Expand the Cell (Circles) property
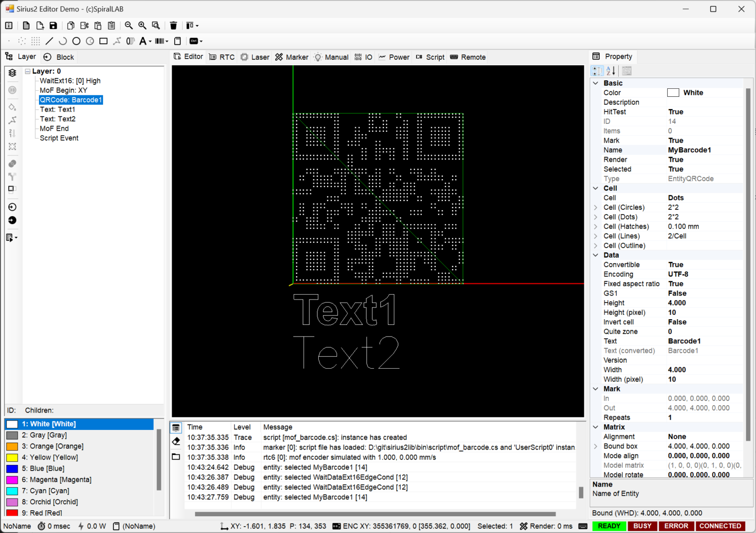The image size is (756, 533). 596,207
